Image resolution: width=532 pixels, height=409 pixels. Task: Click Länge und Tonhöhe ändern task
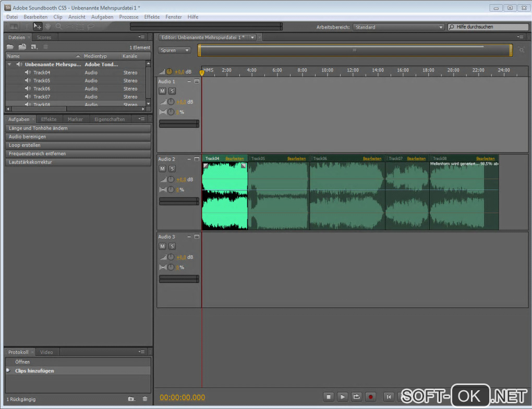coord(78,128)
